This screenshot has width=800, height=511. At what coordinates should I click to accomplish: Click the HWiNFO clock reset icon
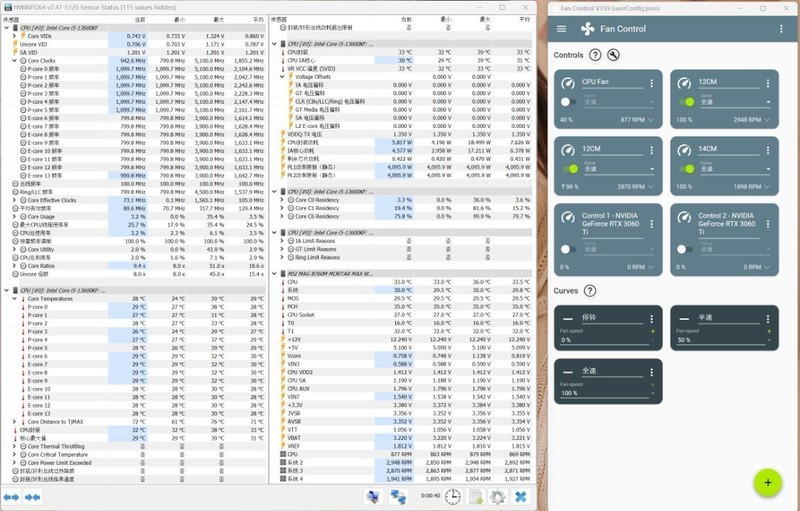(x=452, y=497)
